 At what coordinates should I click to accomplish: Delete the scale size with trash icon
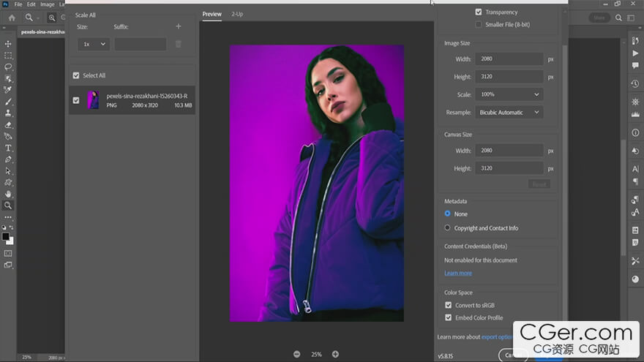coord(179,44)
